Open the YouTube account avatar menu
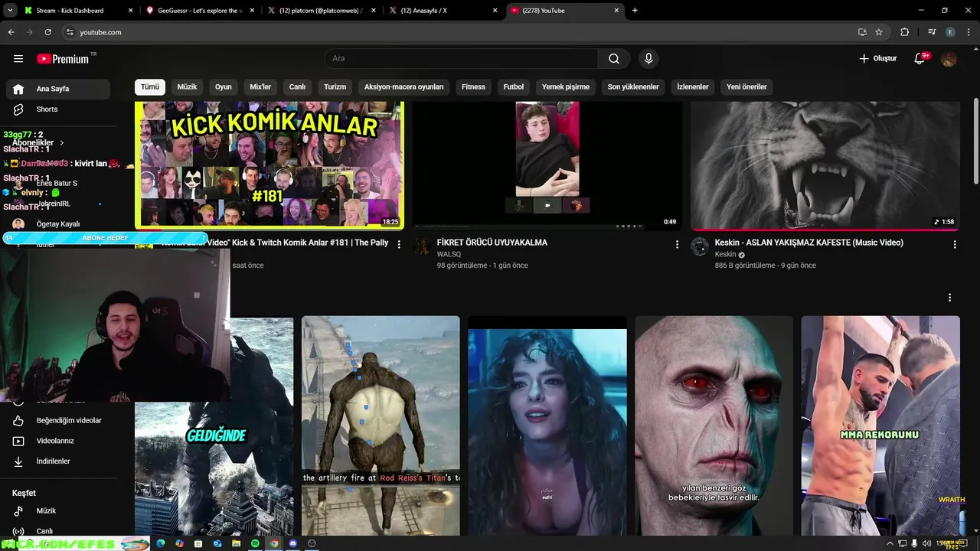The width and height of the screenshot is (980, 551). (x=949, y=59)
